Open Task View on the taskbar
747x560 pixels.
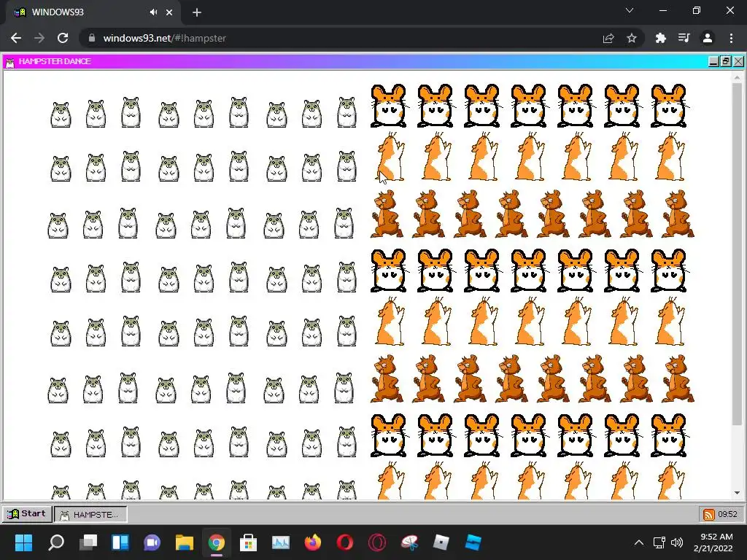click(x=88, y=542)
